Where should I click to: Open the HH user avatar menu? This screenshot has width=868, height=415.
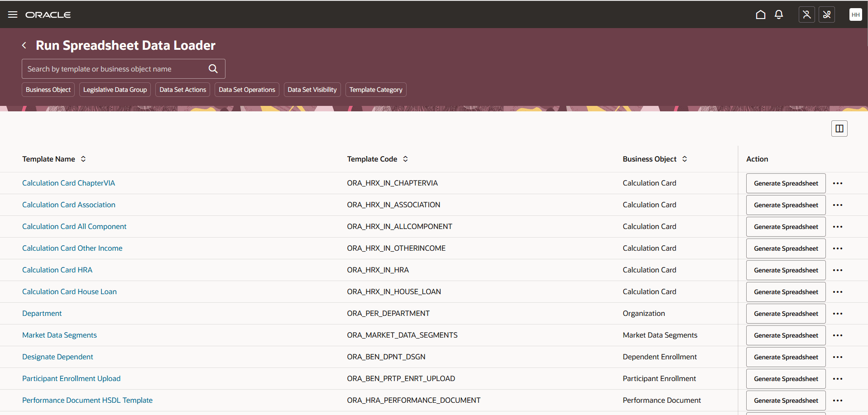(x=855, y=14)
